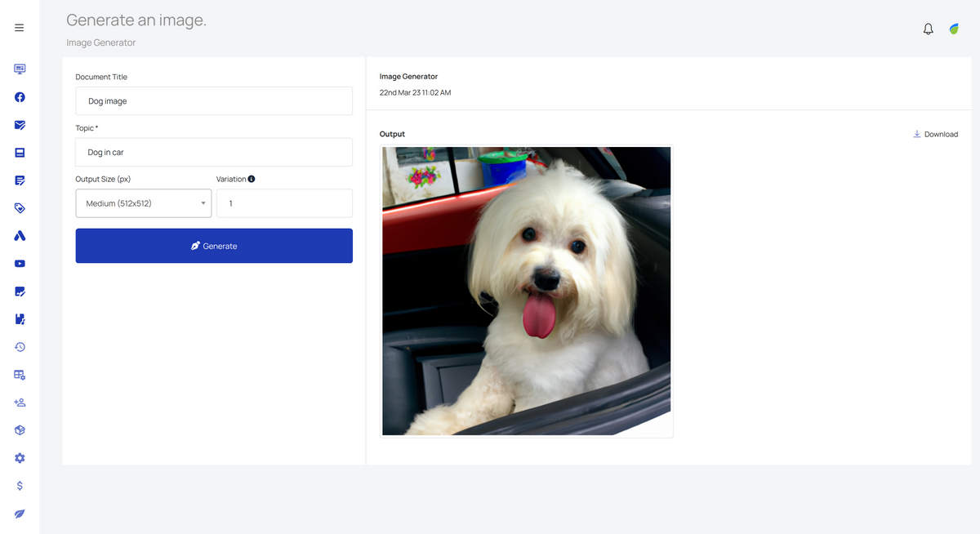The width and height of the screenshot is (980, 534).
Task: Open the dashboard monitor icon in sidebar
Action: [20, 69]
